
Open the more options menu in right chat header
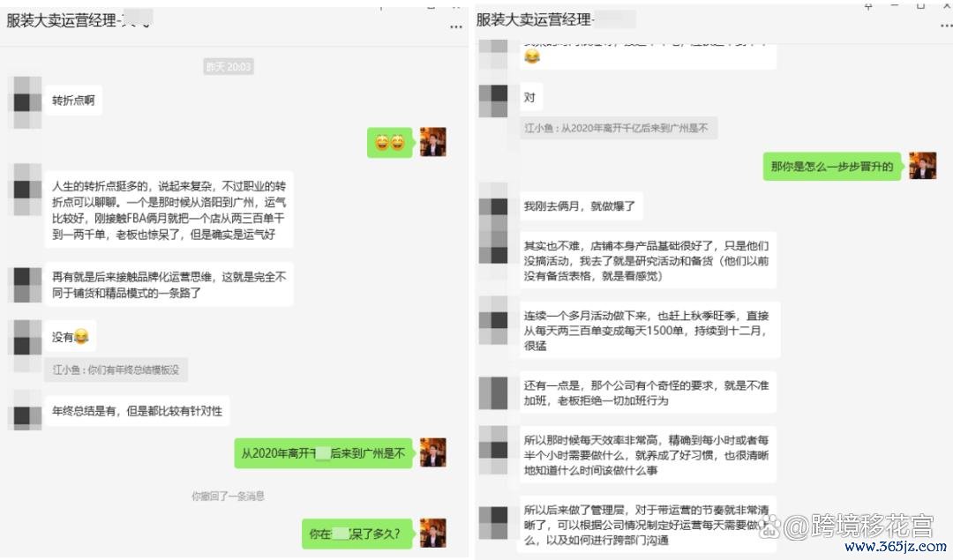point(946,26)
